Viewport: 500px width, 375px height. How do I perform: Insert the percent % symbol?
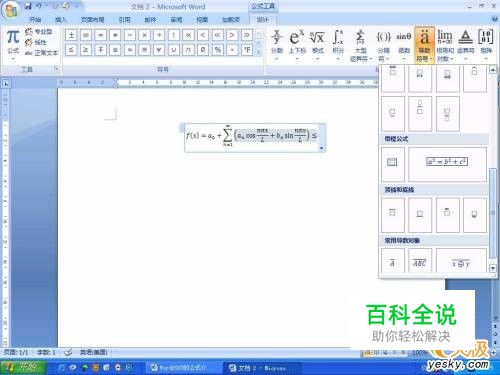218,50
